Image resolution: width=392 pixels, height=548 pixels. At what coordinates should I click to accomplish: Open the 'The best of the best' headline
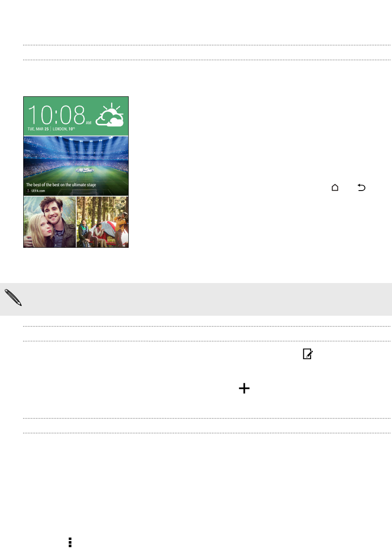coord(61,185)
